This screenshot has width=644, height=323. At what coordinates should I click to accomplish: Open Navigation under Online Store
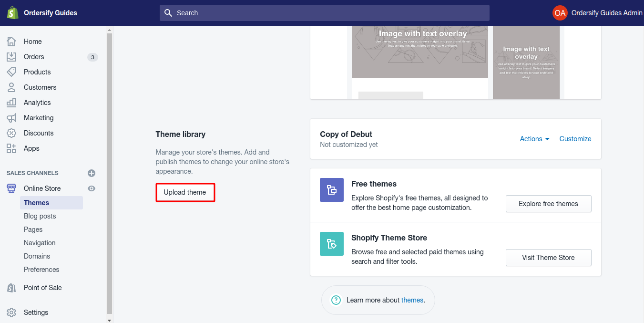[40, 243]
